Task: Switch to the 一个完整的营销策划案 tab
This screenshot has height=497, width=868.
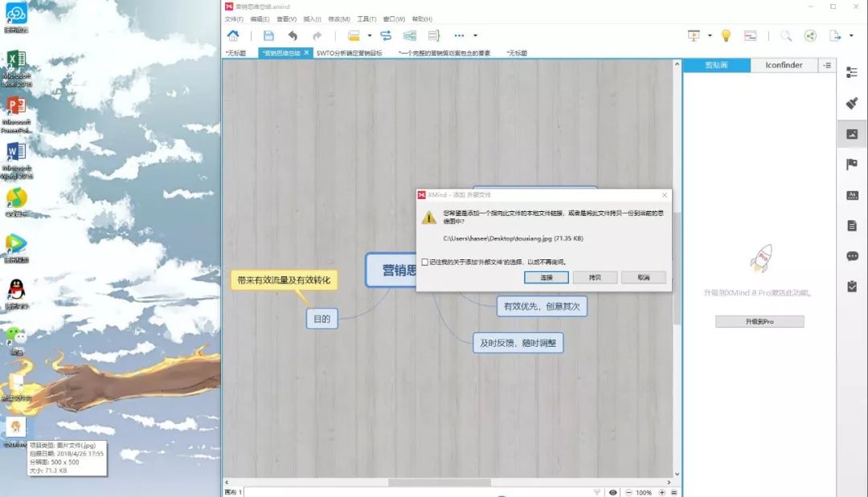Action: [x=444, y=53]
